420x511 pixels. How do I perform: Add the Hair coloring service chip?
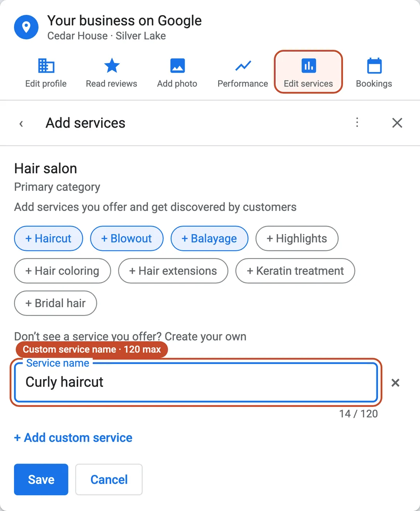(63, 271)
